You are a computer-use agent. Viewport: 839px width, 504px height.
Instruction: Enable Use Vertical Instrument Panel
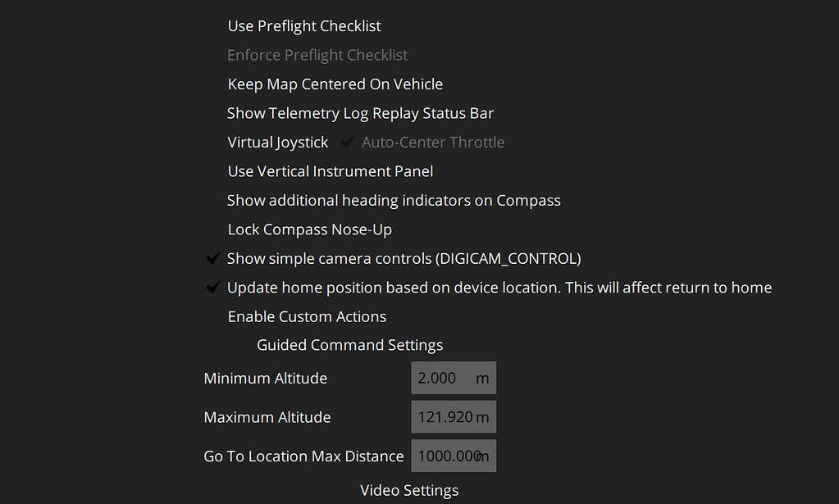(x=330, y=170)
